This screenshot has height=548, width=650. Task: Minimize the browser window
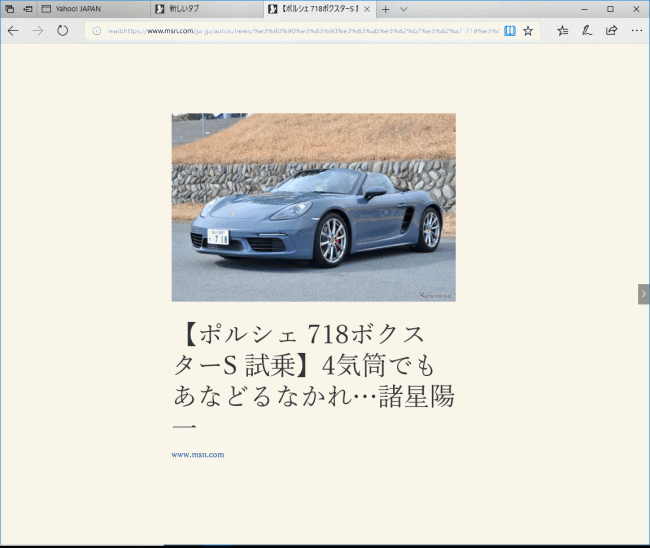pyautogui.click(x=585, y=9)
